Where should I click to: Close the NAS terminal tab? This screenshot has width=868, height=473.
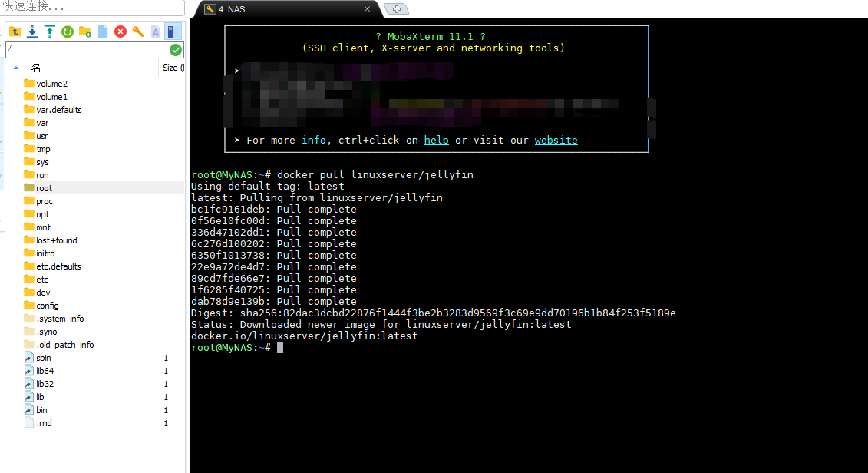tap(367, 9)
